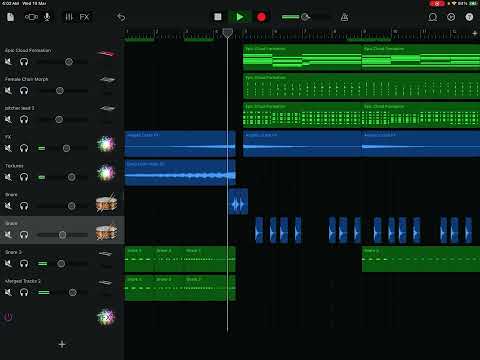Tap the microphone icon in toolbar
Image resolution: width=480 pixels, height=360 pixels.
coord(47,17)
